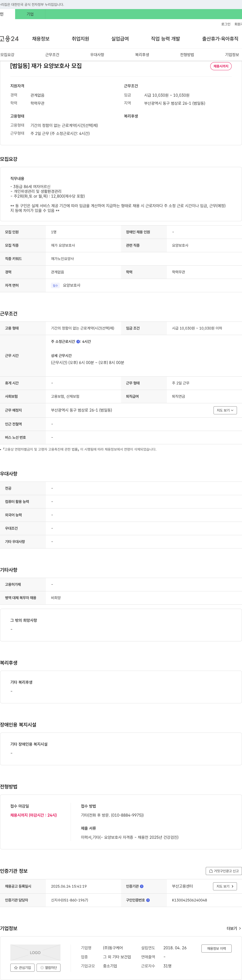Click contact 신지수(051-860-1967)
The width and height of the screenshot is (242, 980).
click(69, 900)
